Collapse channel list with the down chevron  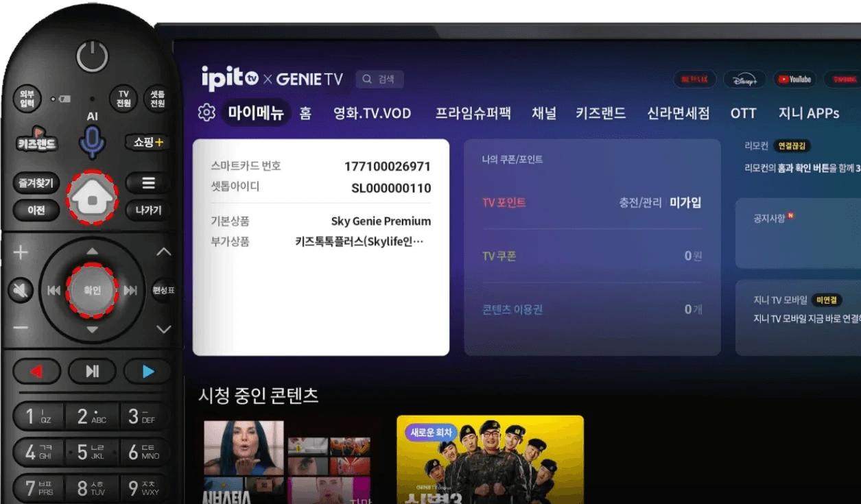coord(163,328)
